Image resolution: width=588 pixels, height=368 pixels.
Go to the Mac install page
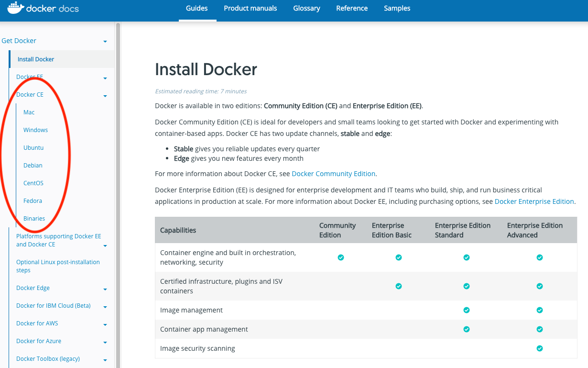click(29, 112)
